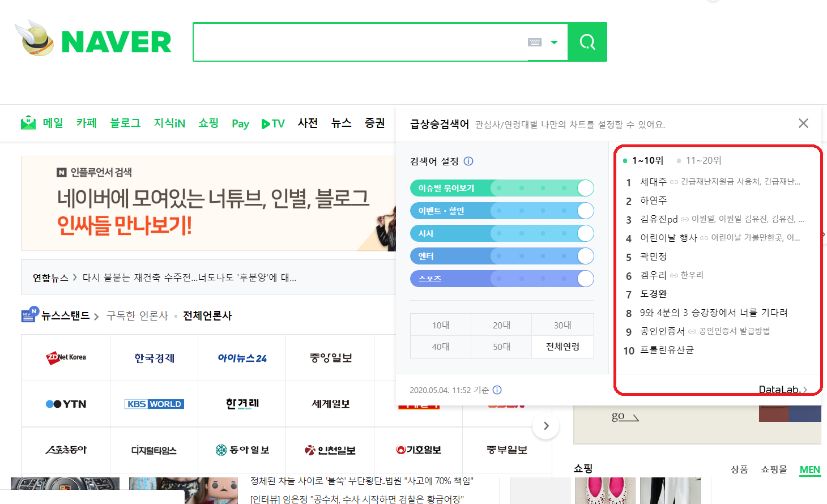The height and width of the screenshot is (504, 827).
Task: Open the 한국경제 press logo
Action: (154, 357)
